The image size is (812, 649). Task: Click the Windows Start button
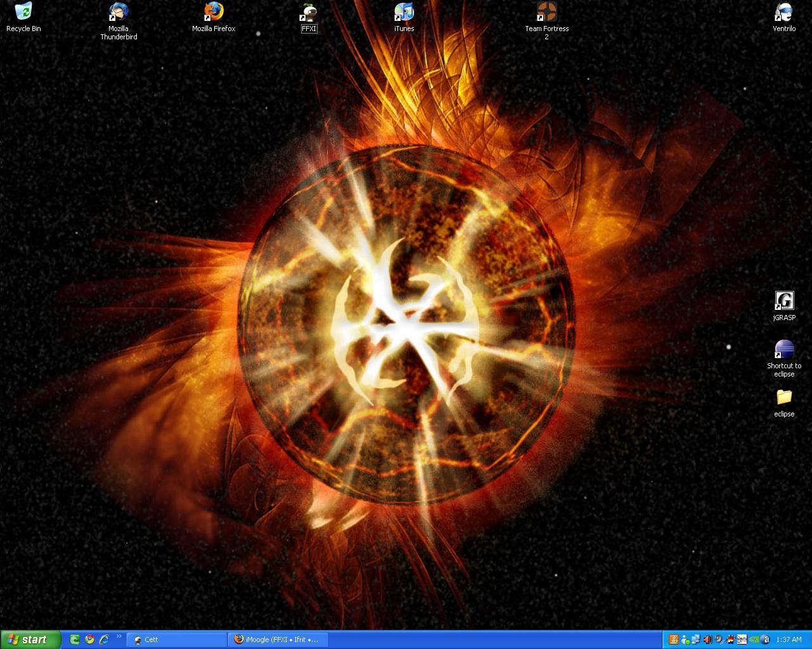point(30,639)
